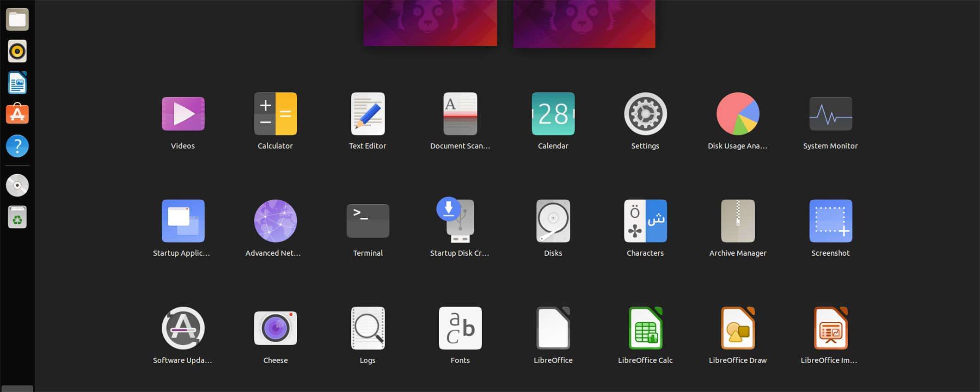Launch Archive Manager
This screenshot has height=392, width=980.
click(x=738, y=221)
